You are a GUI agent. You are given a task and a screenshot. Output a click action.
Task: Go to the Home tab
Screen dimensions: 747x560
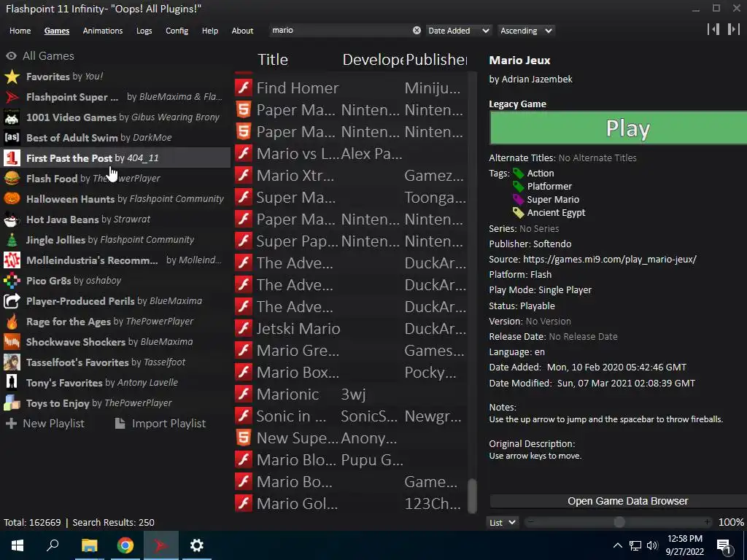(x=20, y=31)
